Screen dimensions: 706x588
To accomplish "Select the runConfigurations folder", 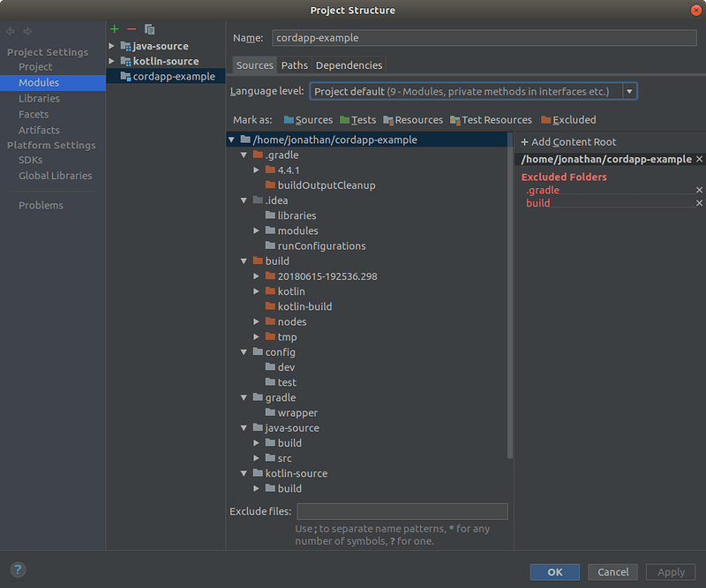I will 321,246.
